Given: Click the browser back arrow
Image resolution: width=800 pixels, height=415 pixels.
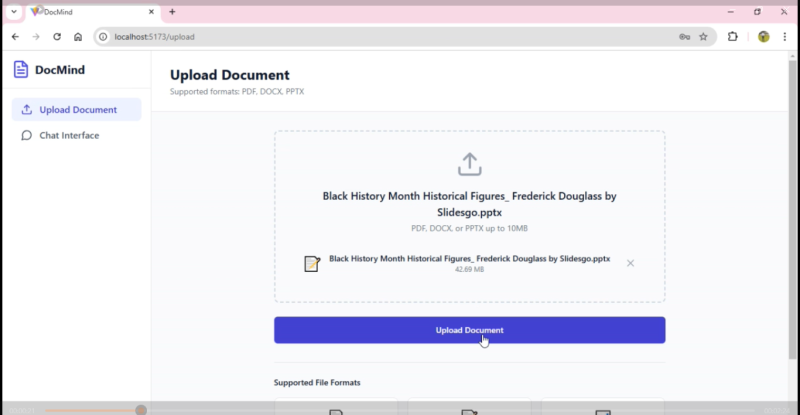Looking at the screenshot, I should tap(15, 37).
